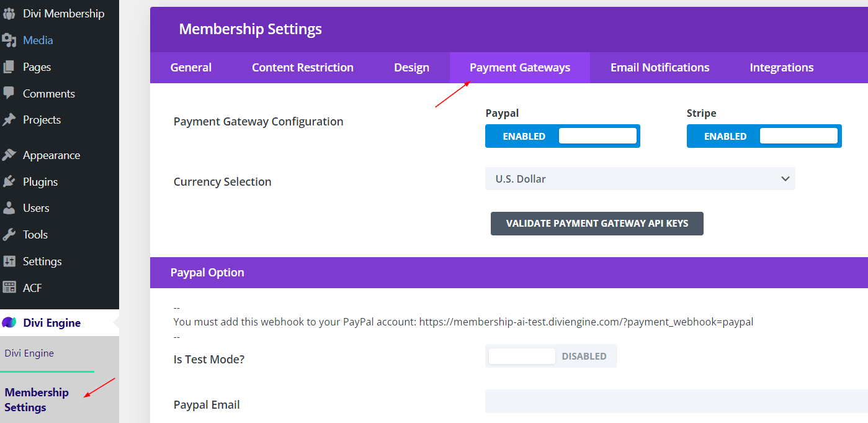
Task: Open the Currency Selection dropdown
Action: [x=640, y=179]
